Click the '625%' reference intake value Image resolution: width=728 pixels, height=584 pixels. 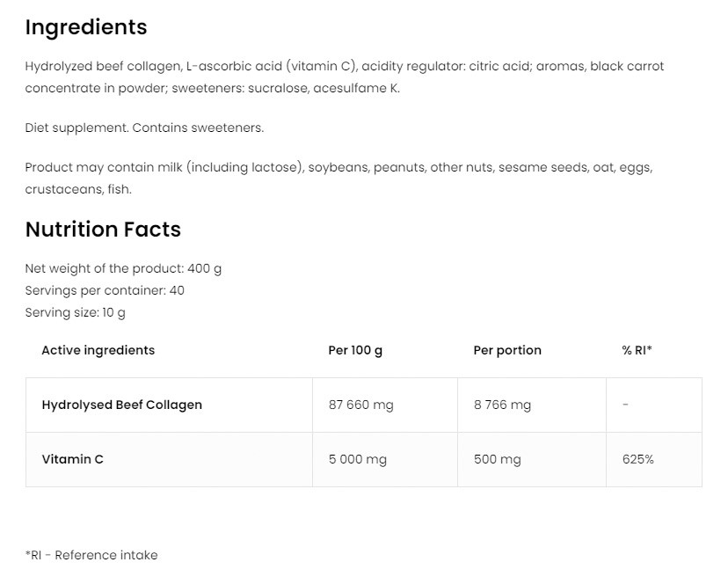(637, 459)
